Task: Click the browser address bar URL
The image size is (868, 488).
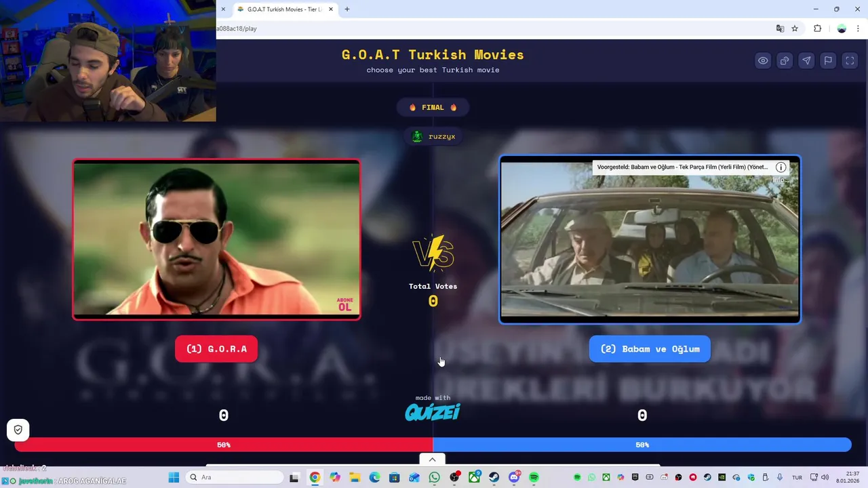Action: 237,28
